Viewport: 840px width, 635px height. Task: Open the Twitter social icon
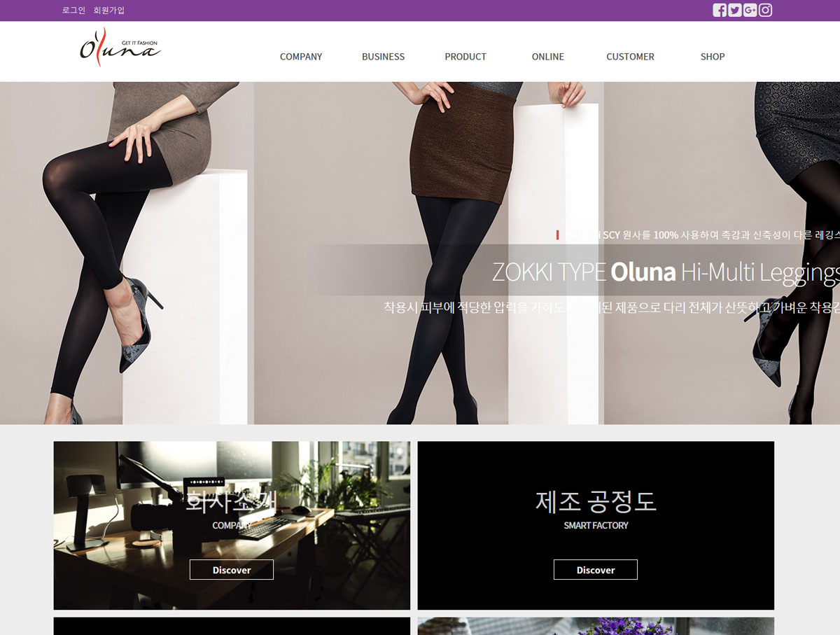(735, 10)
